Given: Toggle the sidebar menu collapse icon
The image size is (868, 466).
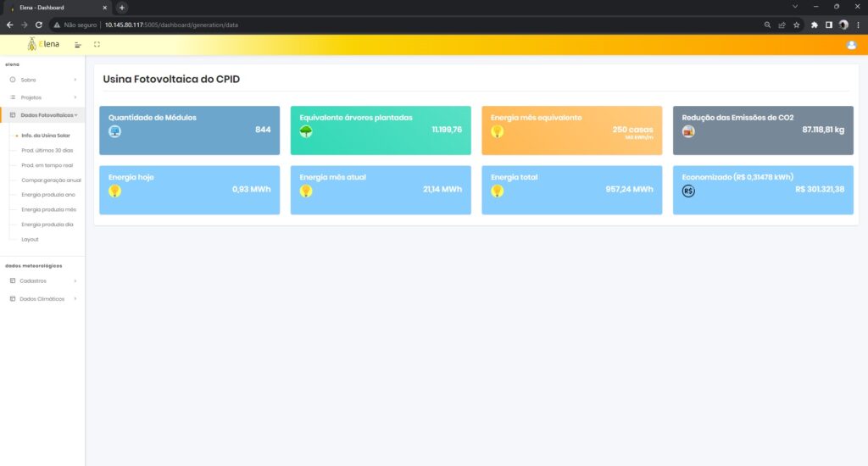Looking at the screenshot, I should click(x=78, y=44).
